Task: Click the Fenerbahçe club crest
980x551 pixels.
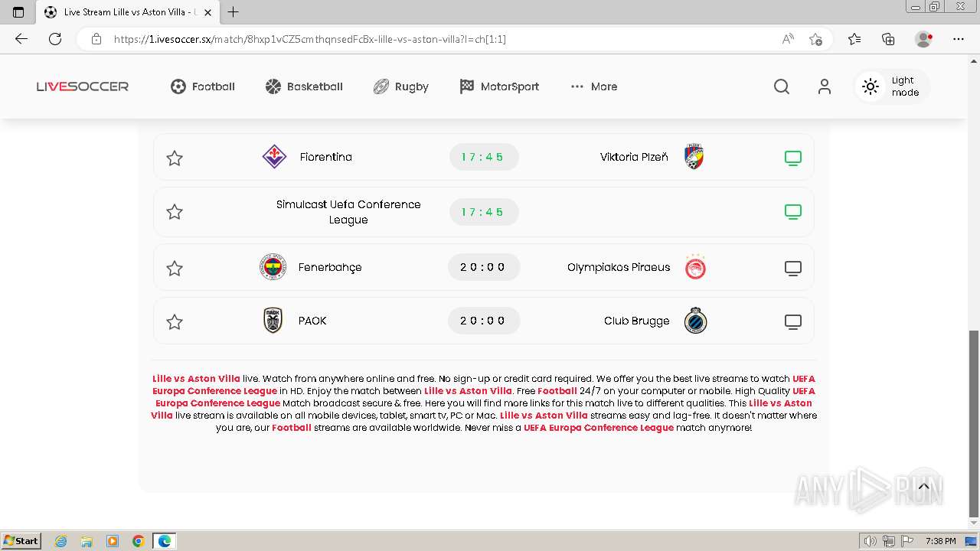Action: click(x=273, y=267)
